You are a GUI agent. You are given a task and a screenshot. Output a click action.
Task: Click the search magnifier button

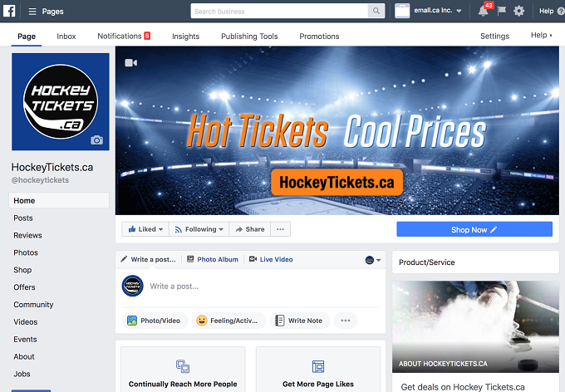(376, 11)
